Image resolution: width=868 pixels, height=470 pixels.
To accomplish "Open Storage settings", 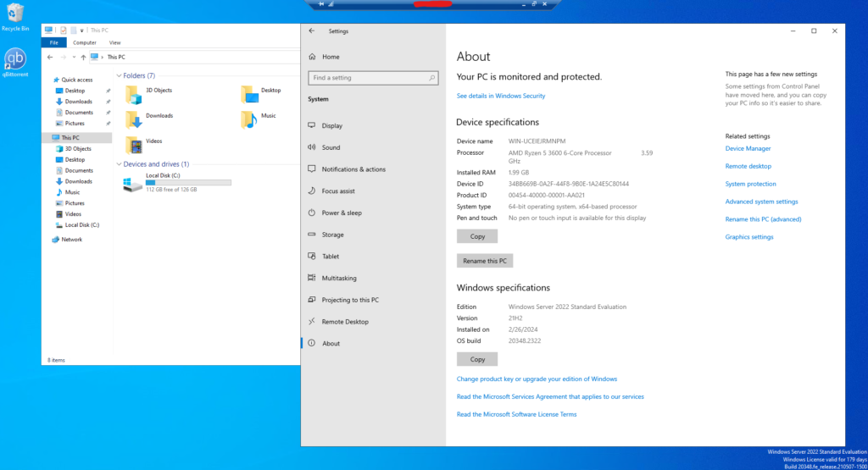I will point(332,235).
